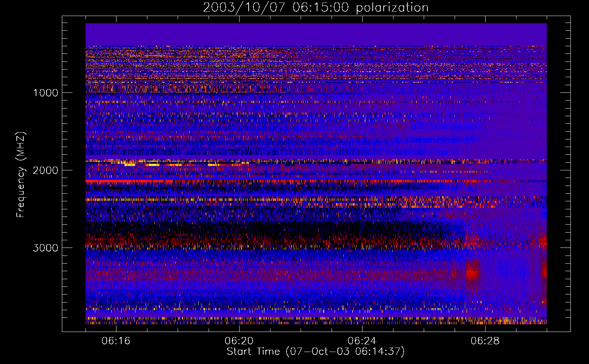
Task: Click the bright red horizontal band near 2100 MHz
Action: (316, 181)
